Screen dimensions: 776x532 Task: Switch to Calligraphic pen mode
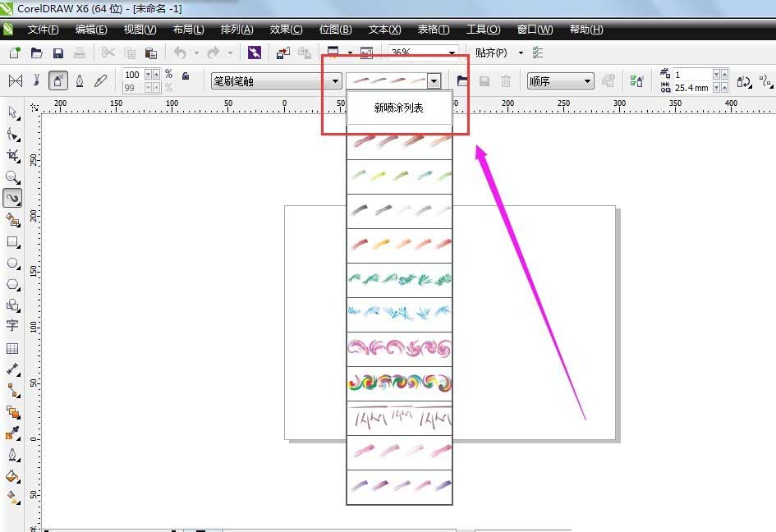coord(80,80)
